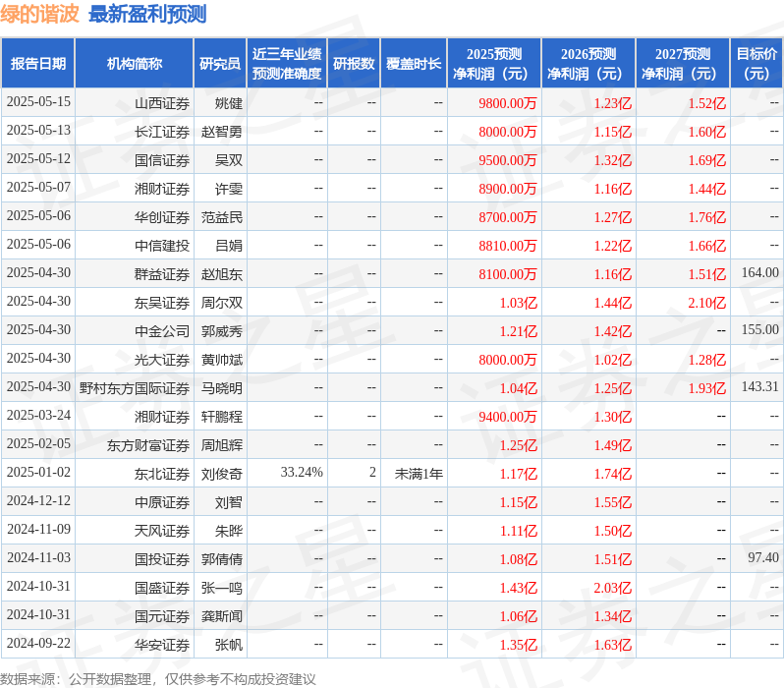Click researcher name 周尔双
The width and height of the screenshot is (784, 688).
(222, 304)
